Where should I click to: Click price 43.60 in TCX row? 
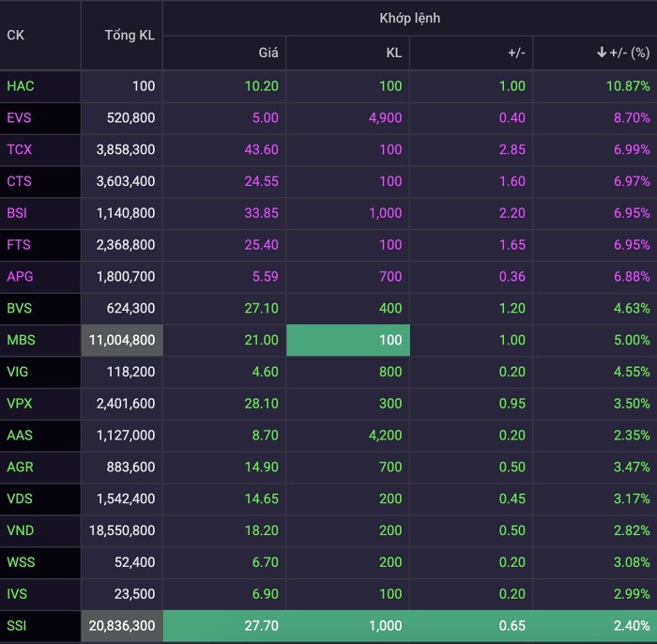click(262, 149)
